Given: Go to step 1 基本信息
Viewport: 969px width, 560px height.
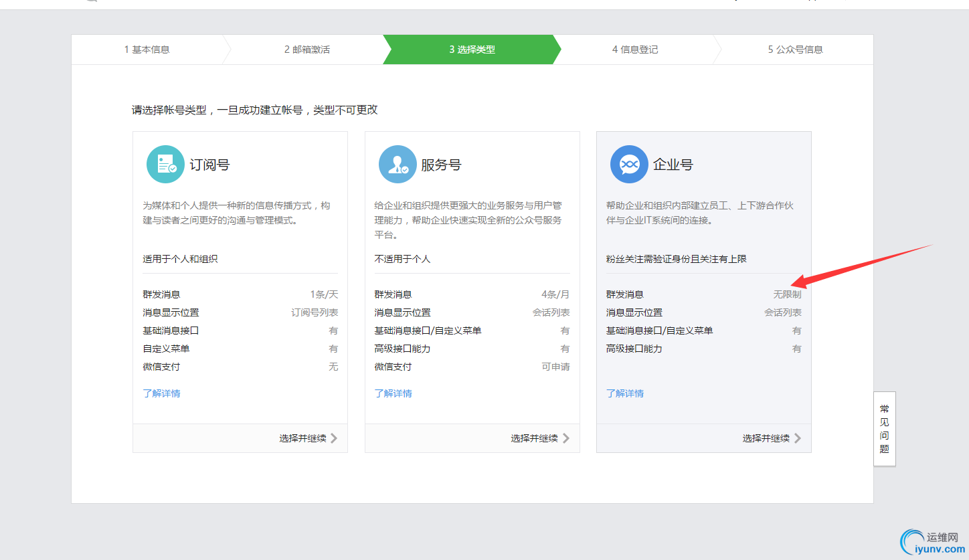Looking at the screenshot, I should point(147,50).
